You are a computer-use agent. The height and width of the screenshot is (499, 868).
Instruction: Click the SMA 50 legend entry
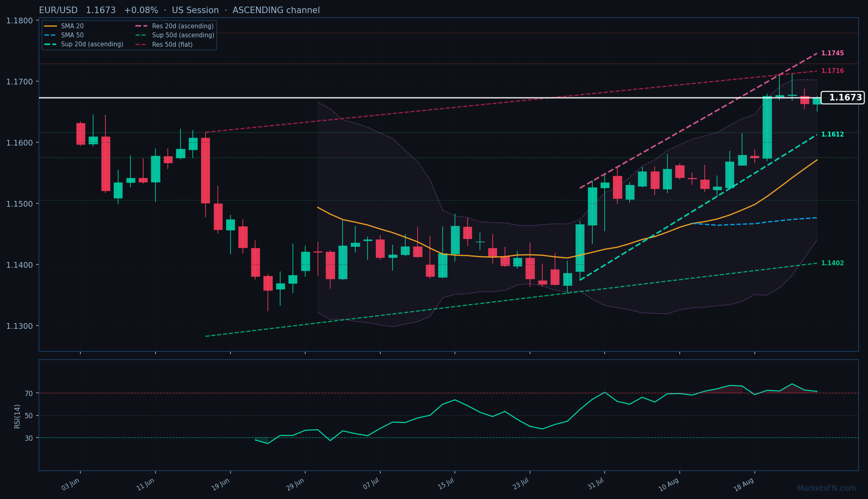tap(64, 35)
